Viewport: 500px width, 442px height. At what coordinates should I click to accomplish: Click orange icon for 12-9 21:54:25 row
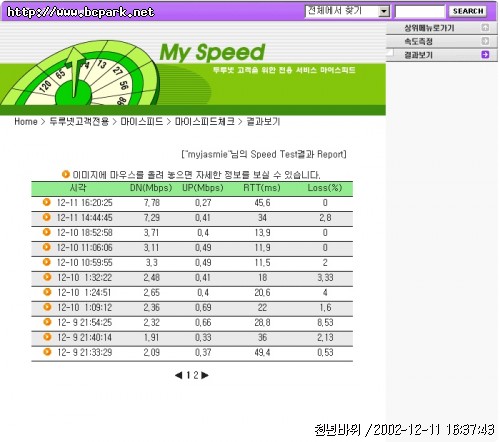click(47, 322)
